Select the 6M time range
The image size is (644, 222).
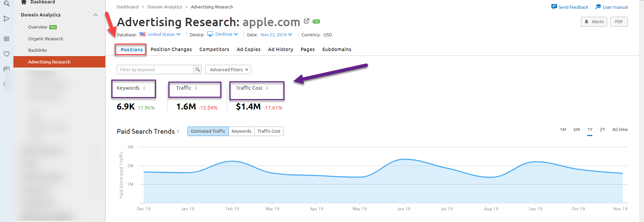(x=577, y=130)
